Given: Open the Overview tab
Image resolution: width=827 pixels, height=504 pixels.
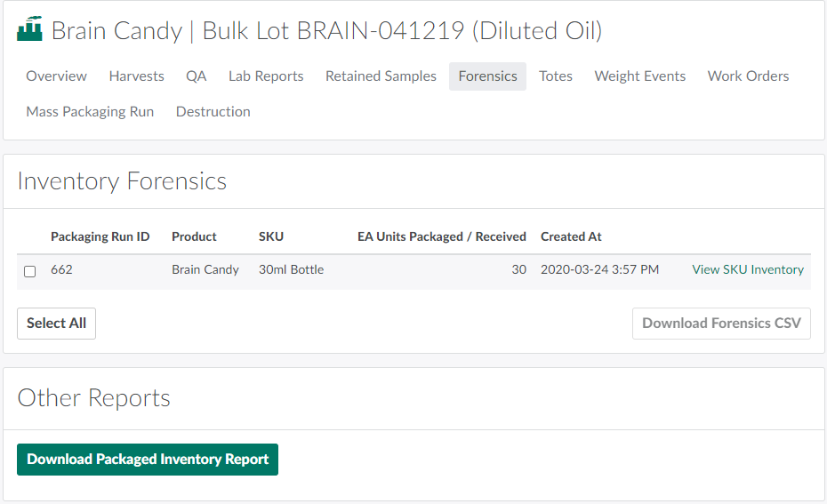Looking at the screenshot, I should coord(56,76).
